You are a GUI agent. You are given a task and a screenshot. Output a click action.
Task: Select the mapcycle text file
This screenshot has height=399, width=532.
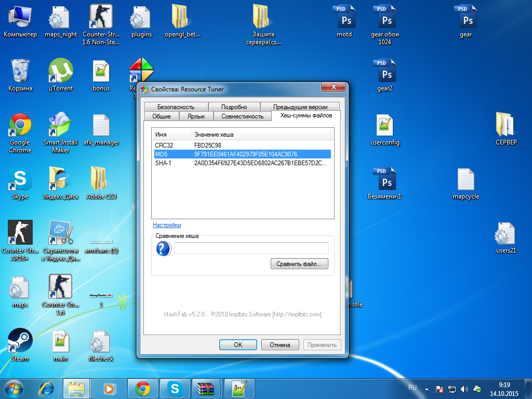[x=465, y=183]
